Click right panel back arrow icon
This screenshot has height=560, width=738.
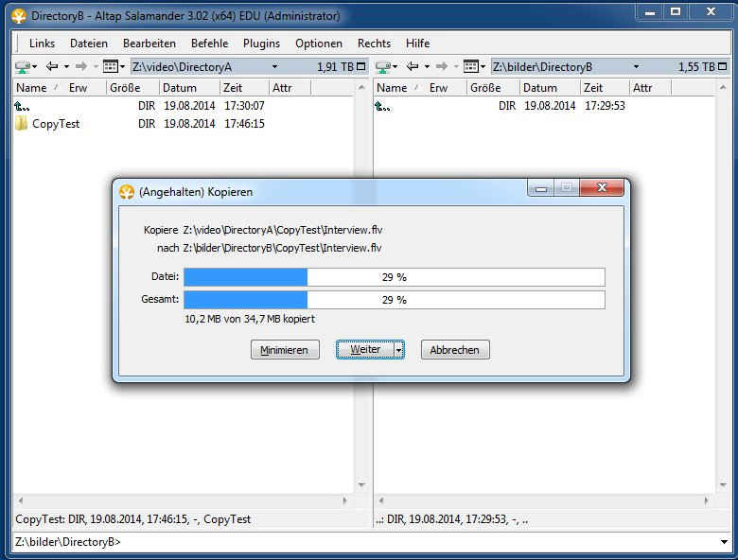pyautogui.click(x=413, y=66)
